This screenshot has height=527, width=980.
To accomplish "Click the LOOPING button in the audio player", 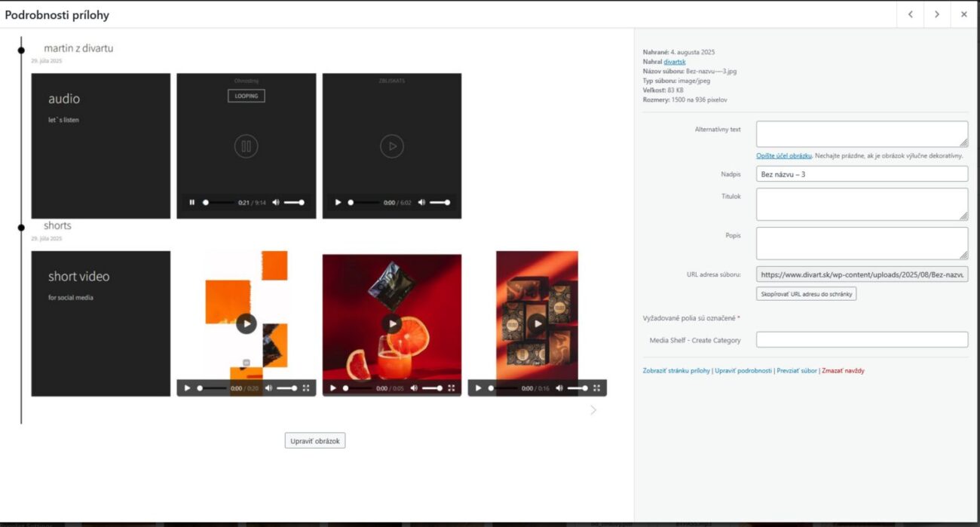I will pyautogui.click(x=246, y=96).
